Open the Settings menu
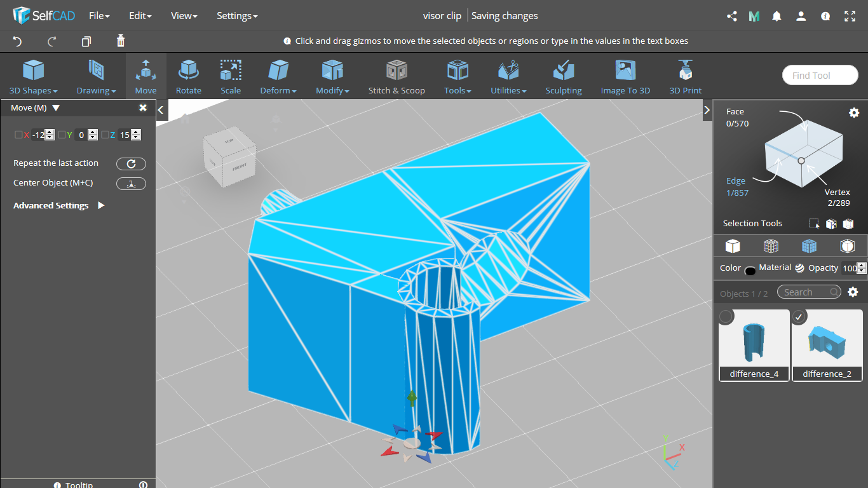Image resolution: width=868 pixels, height=488 pixels. (237, 16)
